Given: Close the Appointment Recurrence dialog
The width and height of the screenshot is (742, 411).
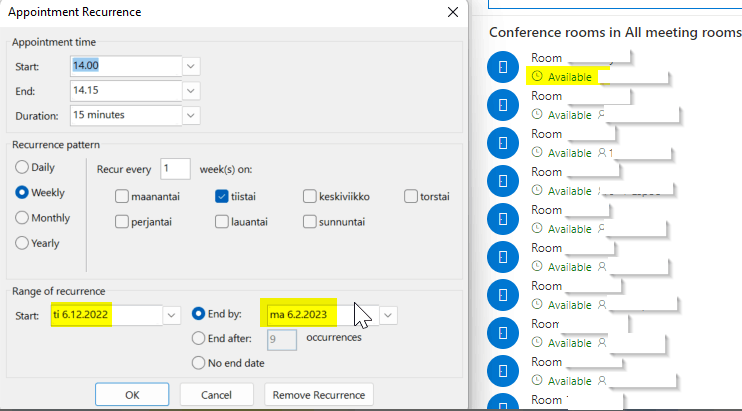Looking at the screenshot, I should pyautogui.click(x=453, y=12).
